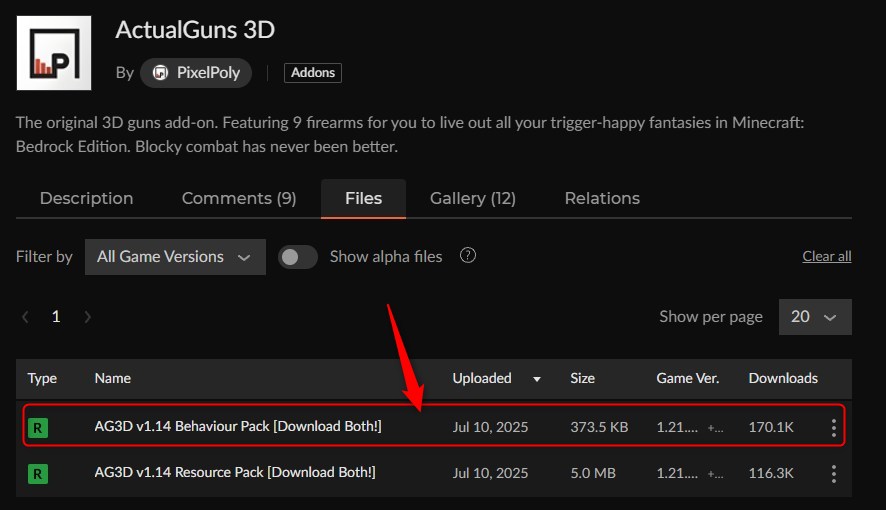The width and height of the screenshot is (886, 510).
Task: Click the Game Ver. column header
Action: (x=688, y=378)
